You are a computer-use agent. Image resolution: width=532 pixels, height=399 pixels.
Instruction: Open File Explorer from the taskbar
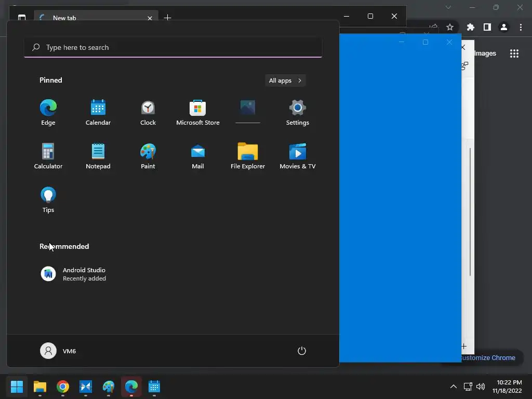pos(40,387)
